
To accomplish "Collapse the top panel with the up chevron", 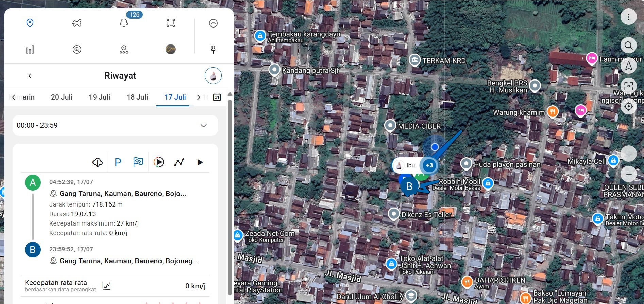I will pyautogui.click(x=213, y=23).
